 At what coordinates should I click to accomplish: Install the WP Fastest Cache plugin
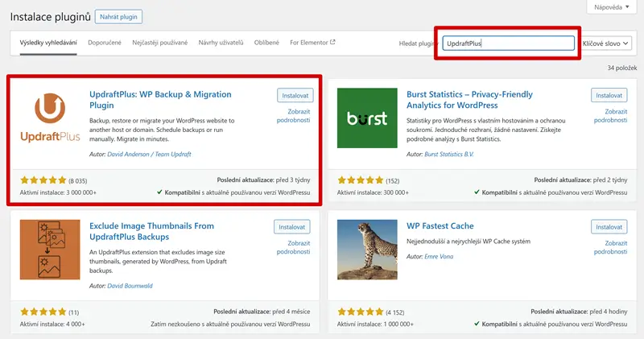click(x=609, y=227)
